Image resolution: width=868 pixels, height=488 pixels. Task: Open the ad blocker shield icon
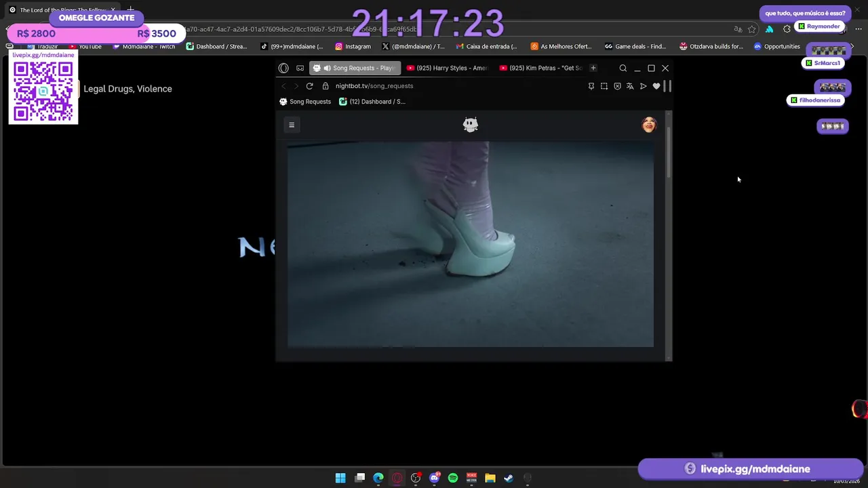(x=617, y=86)
